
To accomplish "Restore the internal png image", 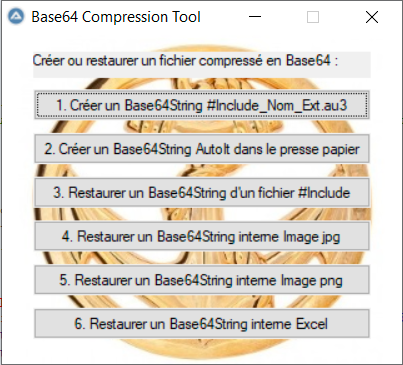I will (x=202, y=280).
